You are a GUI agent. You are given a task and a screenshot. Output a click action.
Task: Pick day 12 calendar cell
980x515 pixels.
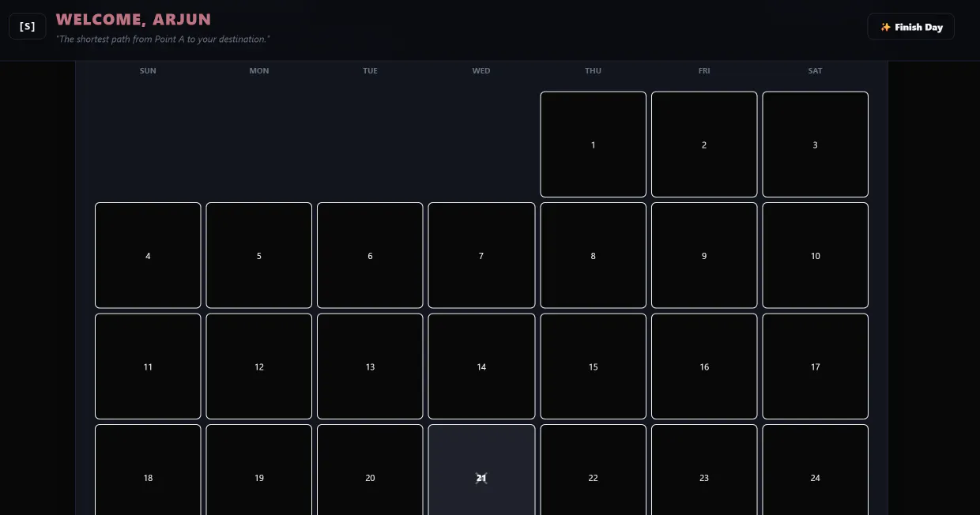[259, 367]
